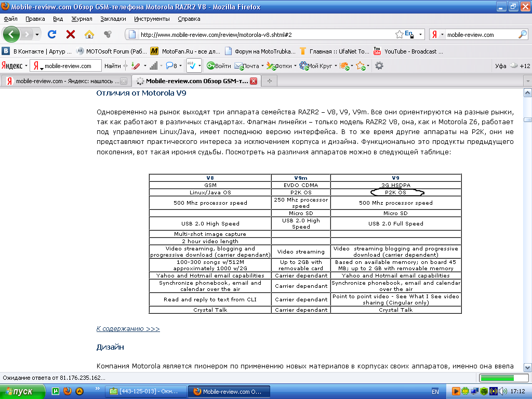This screenshot has width=532, height=399.
Task: Expand the navigation history dropdown arrow
Action: click(37, 34)
